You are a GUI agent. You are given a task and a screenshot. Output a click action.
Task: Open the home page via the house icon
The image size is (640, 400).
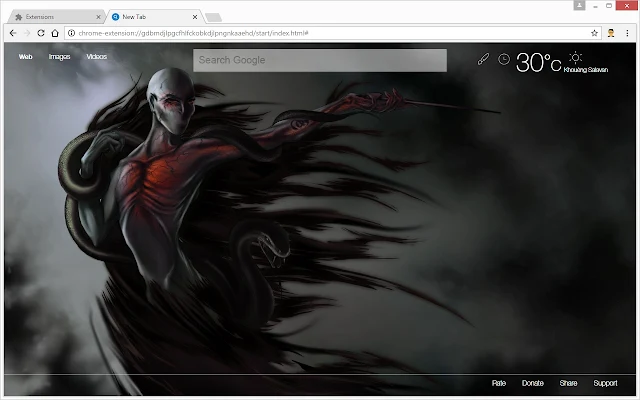click(55, 33)
